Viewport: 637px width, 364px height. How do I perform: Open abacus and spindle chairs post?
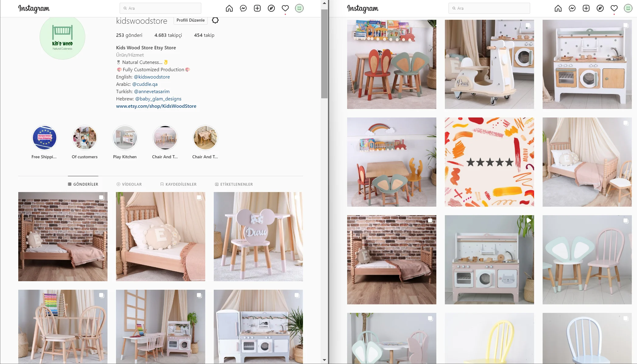[63, 327]
